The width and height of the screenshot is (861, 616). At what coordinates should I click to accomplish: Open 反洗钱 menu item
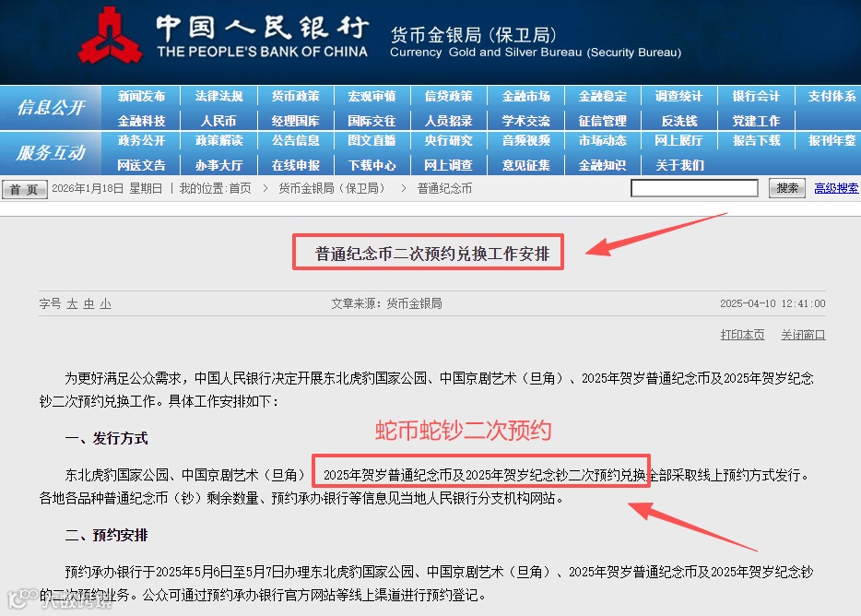point(678,121)
